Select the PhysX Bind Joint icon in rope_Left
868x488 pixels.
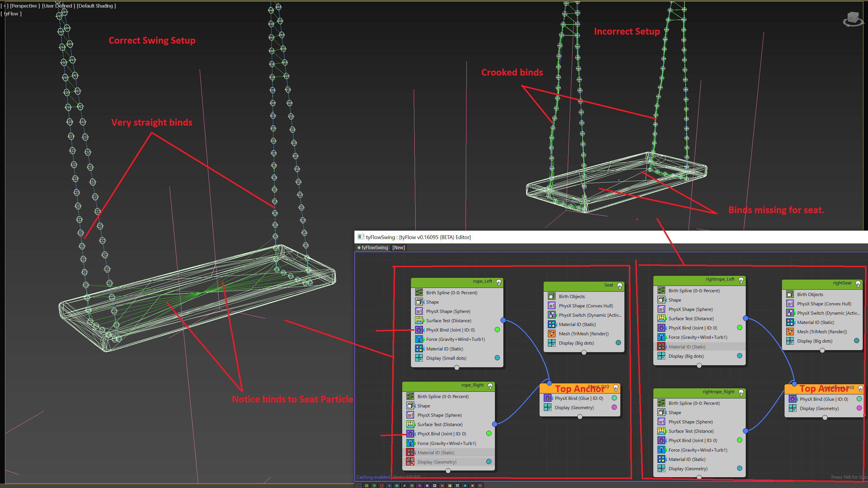point(419,330)
